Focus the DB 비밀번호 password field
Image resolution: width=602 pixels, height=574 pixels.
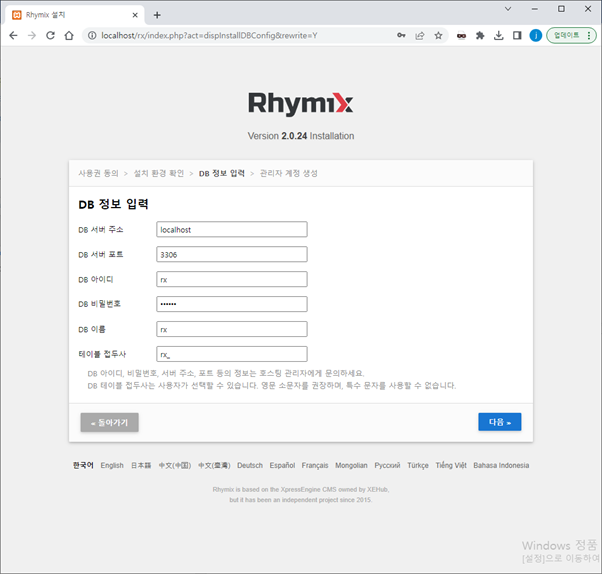tap(232, 304)
